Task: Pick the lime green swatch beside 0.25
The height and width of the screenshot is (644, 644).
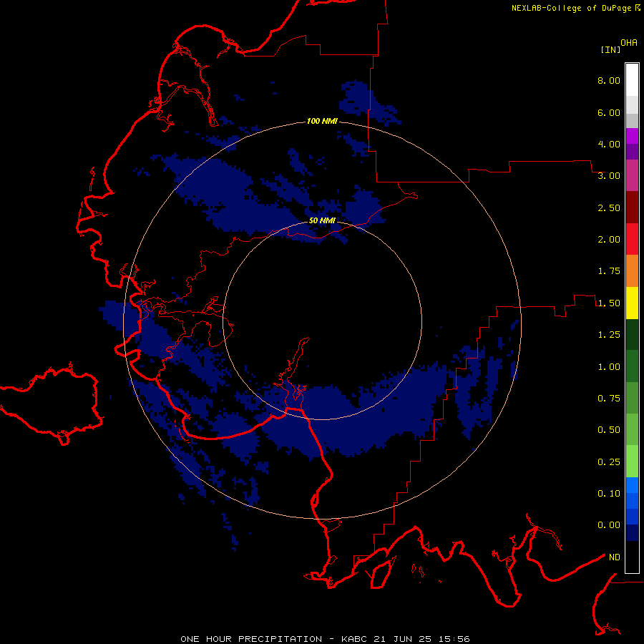Action: [632, 462]
